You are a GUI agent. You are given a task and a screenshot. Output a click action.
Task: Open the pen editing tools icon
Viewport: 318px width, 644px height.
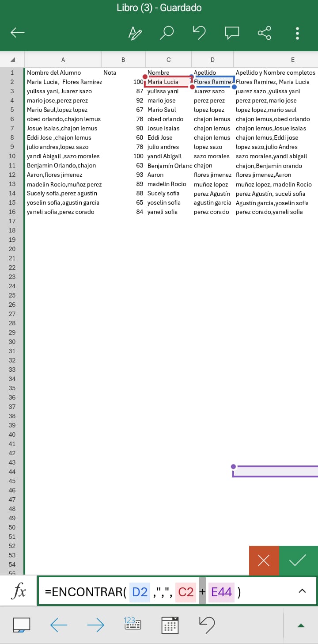135,32
